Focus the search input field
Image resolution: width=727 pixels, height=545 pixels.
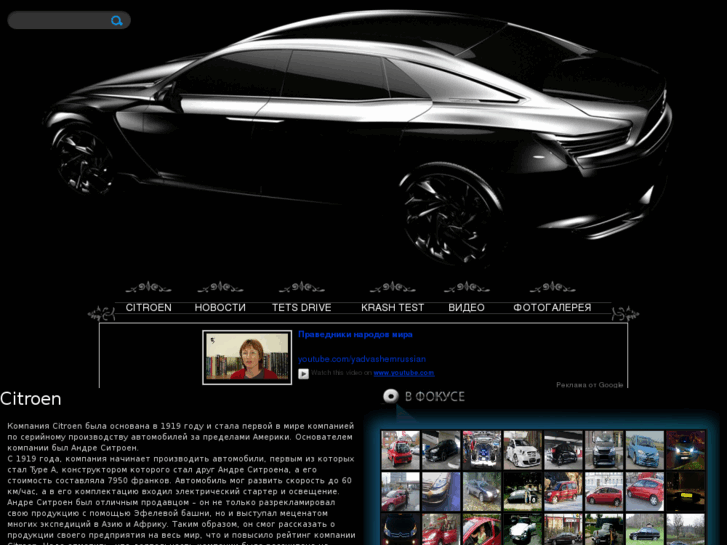pyautogui.click(x=60, y=20)
